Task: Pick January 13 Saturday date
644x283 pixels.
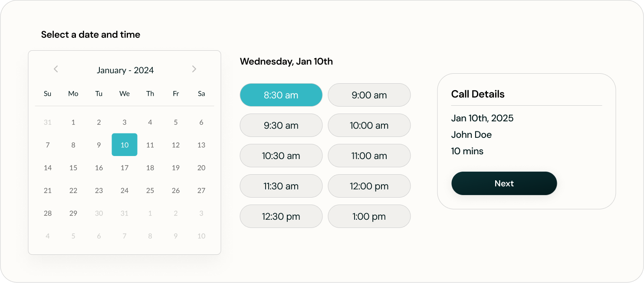Action: pos(201,145)
